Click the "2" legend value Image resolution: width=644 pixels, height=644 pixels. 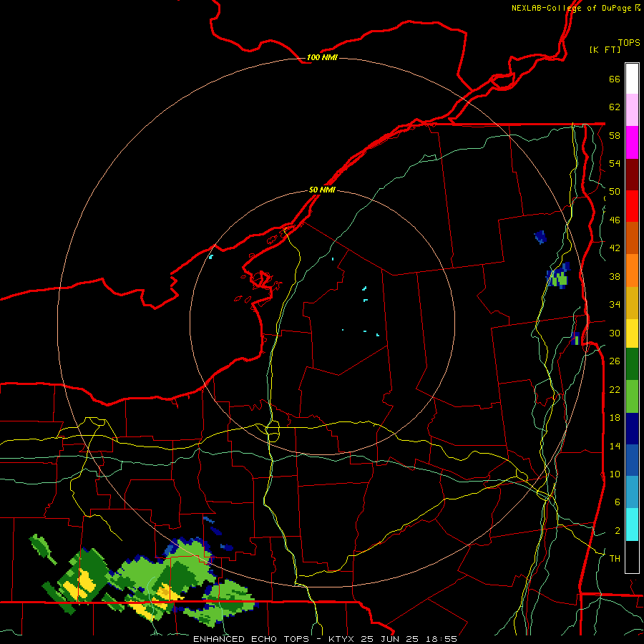(617, 530)
